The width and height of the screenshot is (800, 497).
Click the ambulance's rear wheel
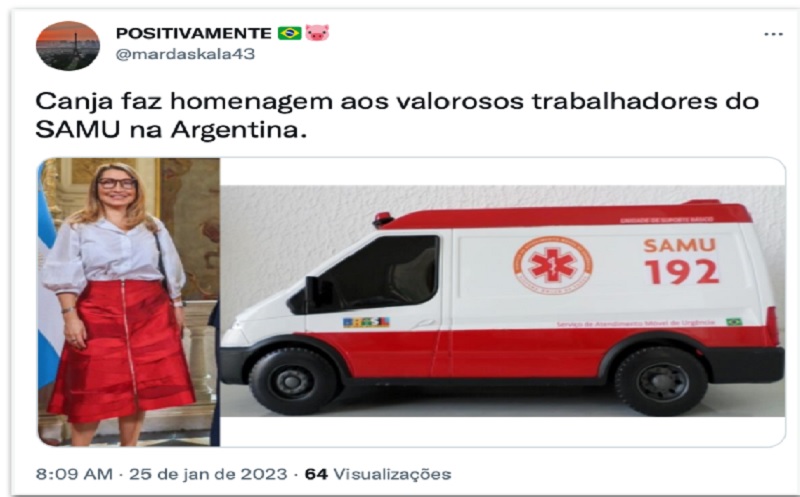(x=661, y=381)
